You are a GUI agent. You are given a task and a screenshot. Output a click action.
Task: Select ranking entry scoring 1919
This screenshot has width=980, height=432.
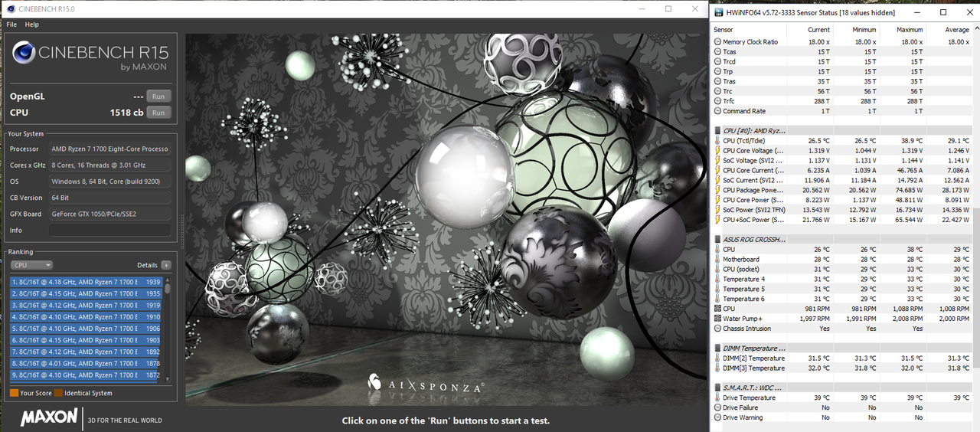point(86,305)
